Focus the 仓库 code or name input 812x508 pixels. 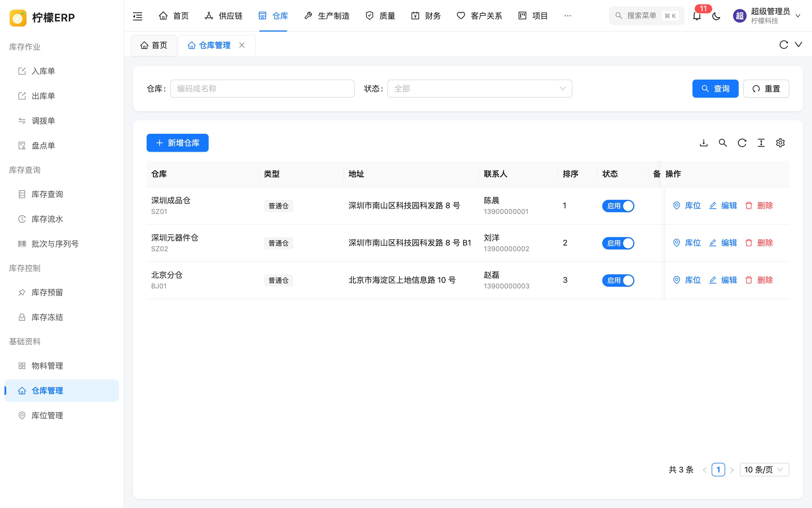[x=262, y=89]
